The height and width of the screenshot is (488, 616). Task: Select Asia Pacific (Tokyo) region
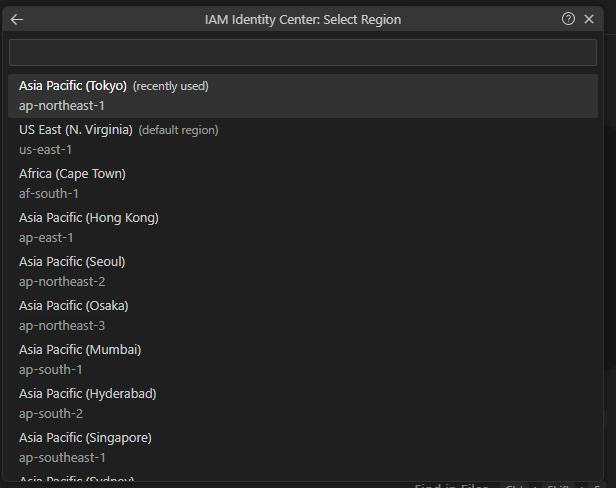(303, 96)
